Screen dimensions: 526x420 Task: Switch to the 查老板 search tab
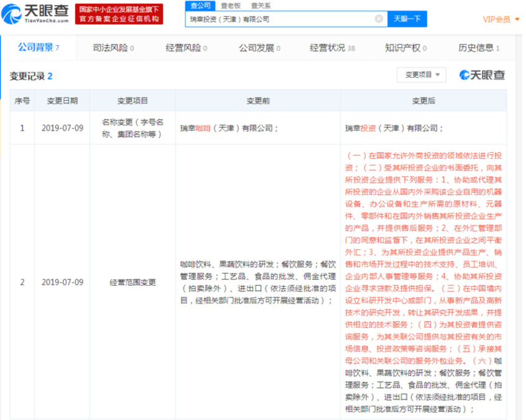231,6
